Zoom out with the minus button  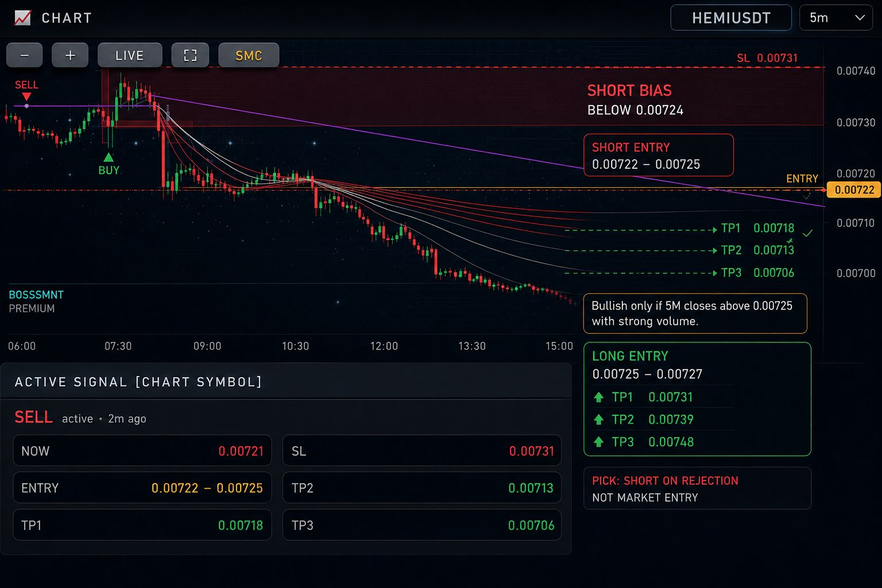pos(25,56)
